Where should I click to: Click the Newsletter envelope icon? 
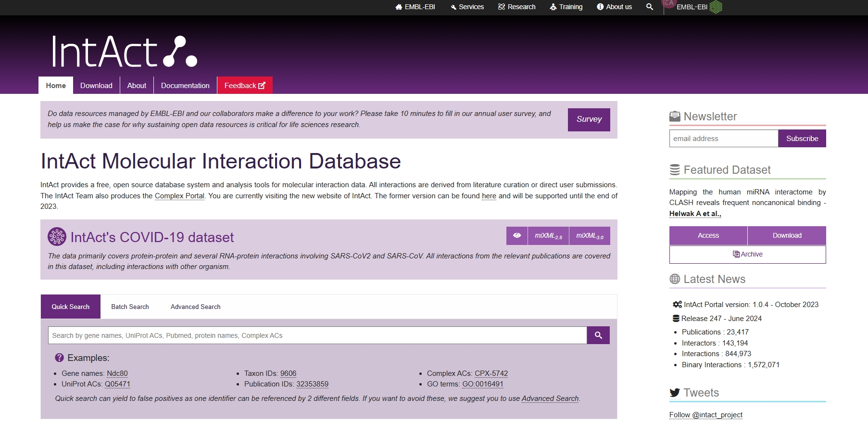click(675, 116)
